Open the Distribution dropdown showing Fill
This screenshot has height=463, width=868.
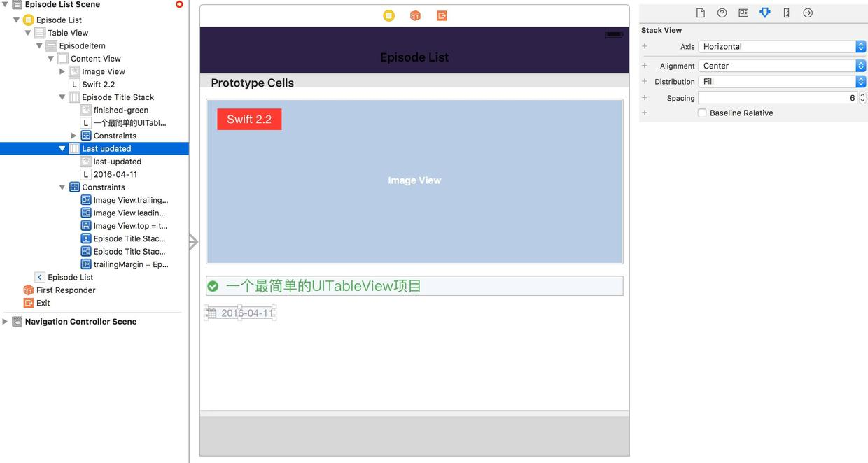pyautogui.click(x=782, y=81)
